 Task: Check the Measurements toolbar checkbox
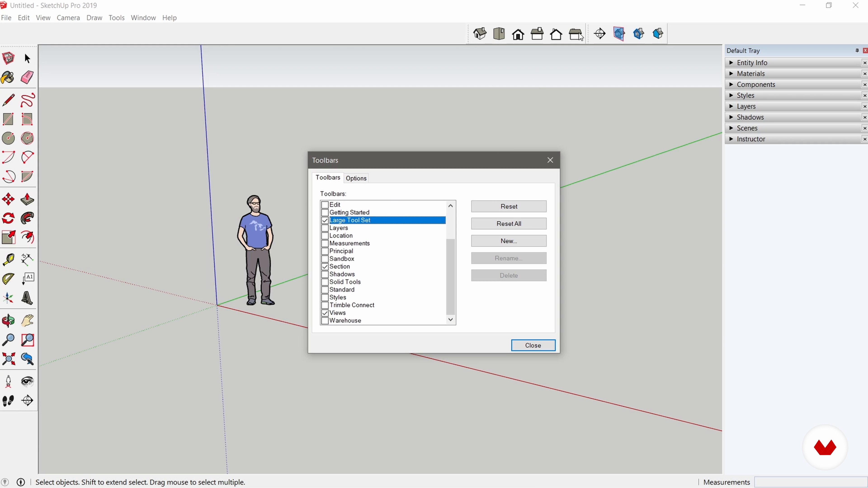325,244
